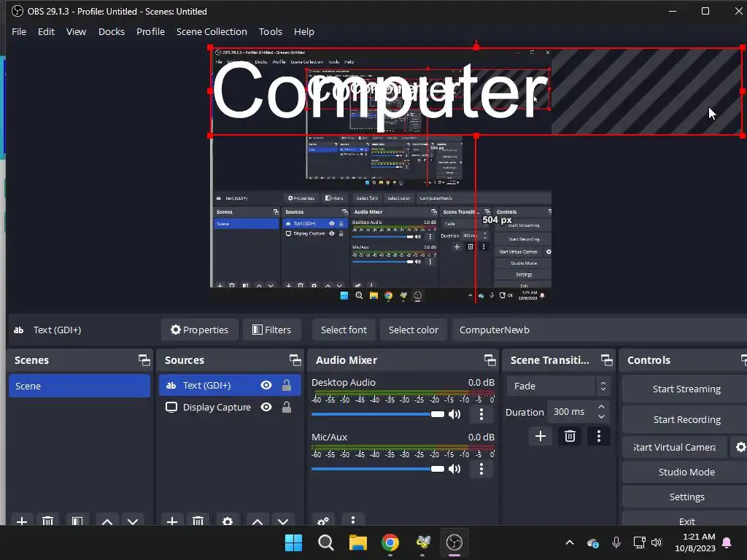The width and height of the screenshot is (747, 560).
Task: Undock the Sources panel
Action: (x=295, y=360)
